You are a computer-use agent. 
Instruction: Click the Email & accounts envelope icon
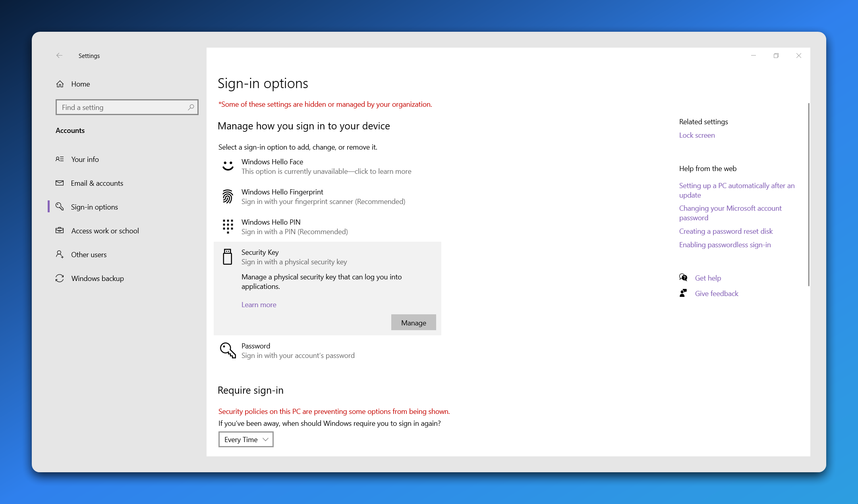tap(60, 183)
